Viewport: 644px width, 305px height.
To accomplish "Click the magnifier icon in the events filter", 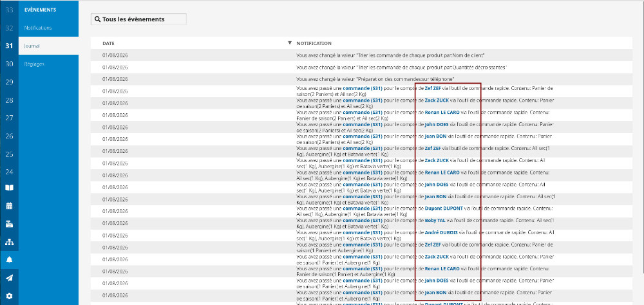I will (97, 19).
